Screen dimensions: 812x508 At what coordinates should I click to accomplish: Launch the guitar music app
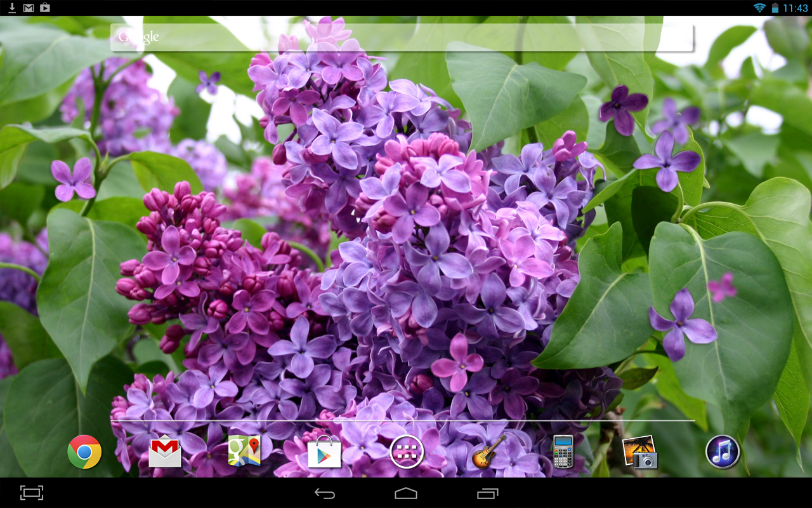(488, 452)
